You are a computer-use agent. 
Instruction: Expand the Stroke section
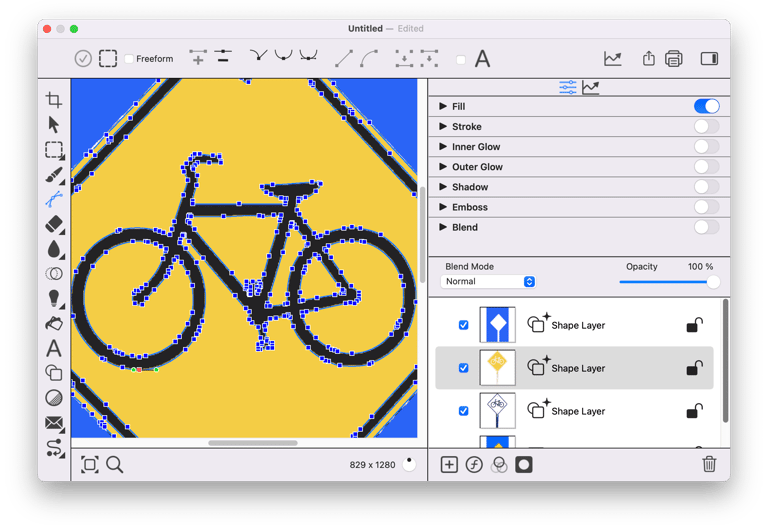pyautogui.click(x=443, y=126)
